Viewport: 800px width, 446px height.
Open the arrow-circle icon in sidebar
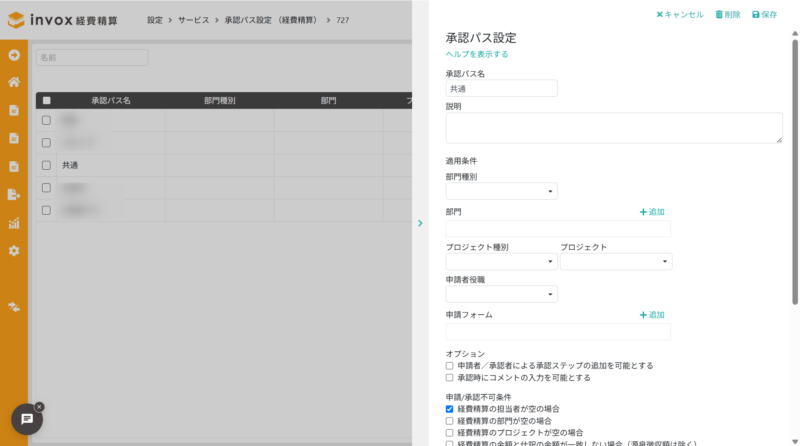pyautogui.click(x=14, y=55)
